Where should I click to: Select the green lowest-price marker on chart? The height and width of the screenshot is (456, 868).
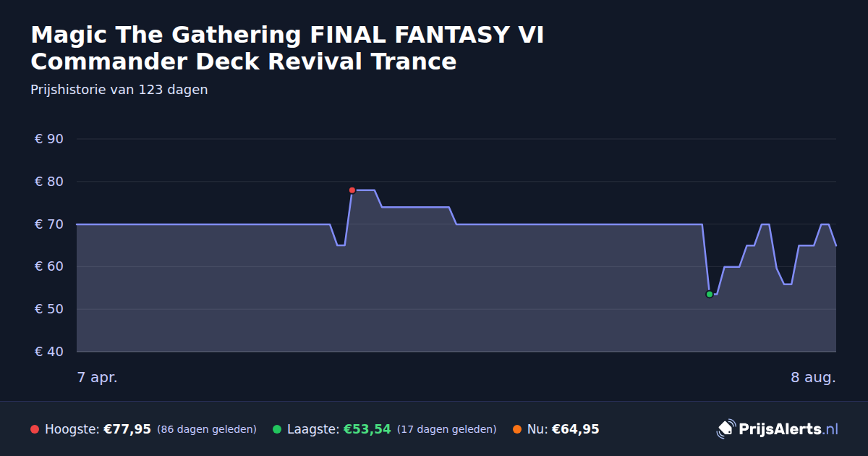tap(710, 294)
